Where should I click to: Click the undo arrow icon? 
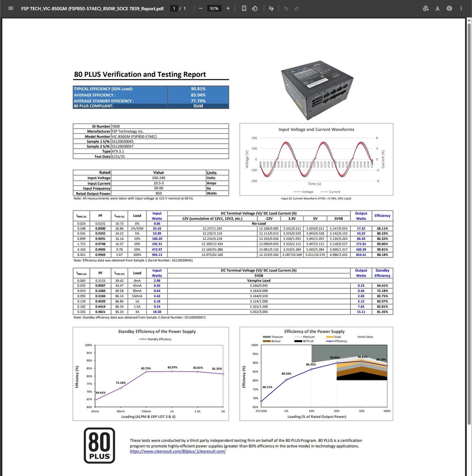[286, 8]
